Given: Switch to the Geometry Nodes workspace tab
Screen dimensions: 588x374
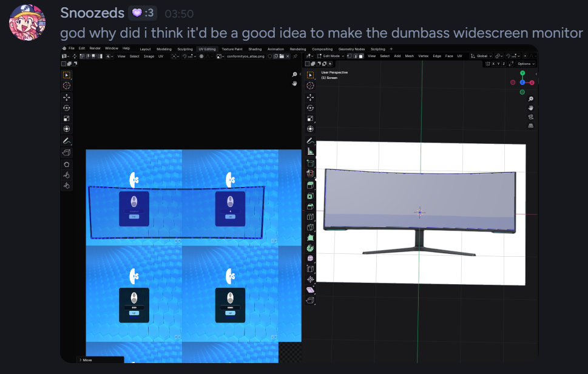Looking at the screenshot, I should point(351,49).
